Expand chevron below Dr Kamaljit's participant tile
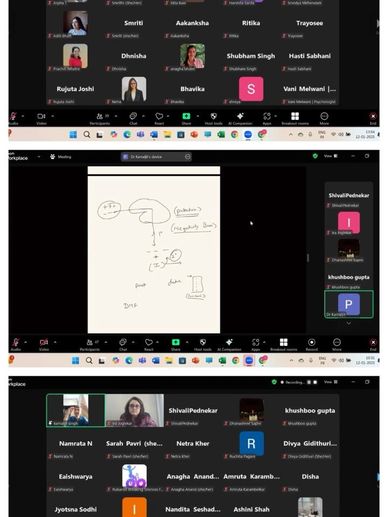The width and height of the screenshot is (388, 517). point(349,323)
